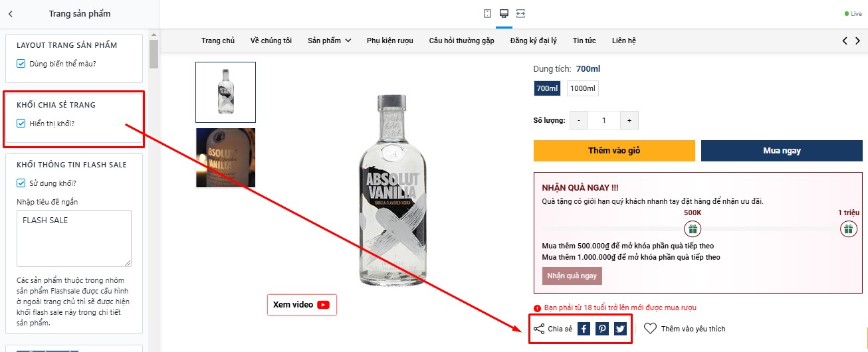
Task: Click the 'Mua ngay' button
Action: click(782, 151)
